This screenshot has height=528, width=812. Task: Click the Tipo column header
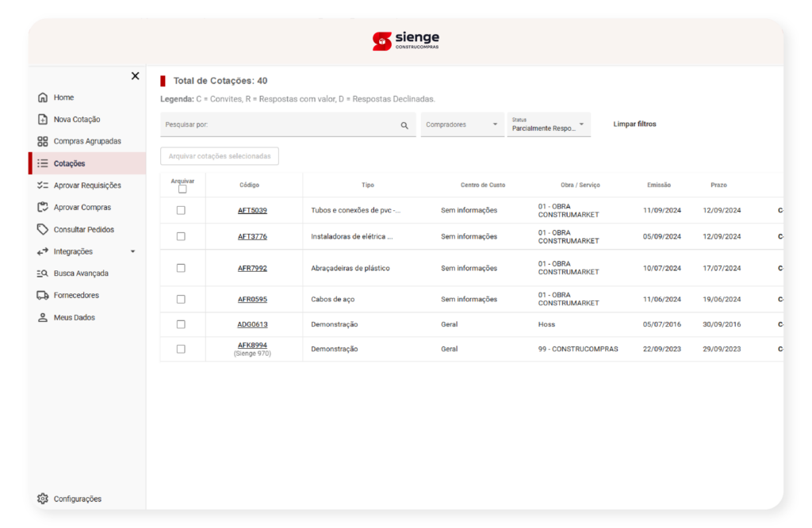pos(368,185)
